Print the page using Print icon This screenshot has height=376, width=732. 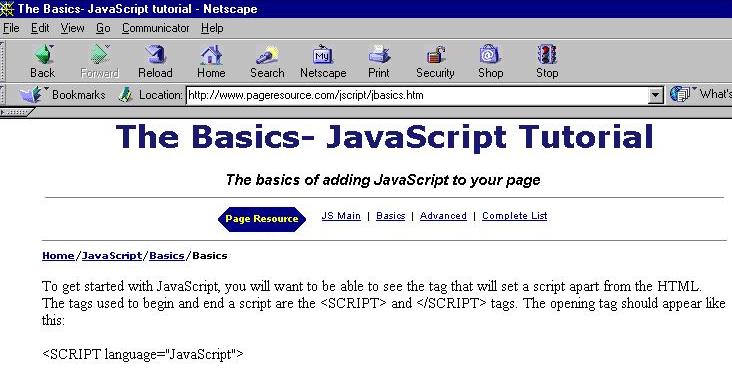[379, 55]
